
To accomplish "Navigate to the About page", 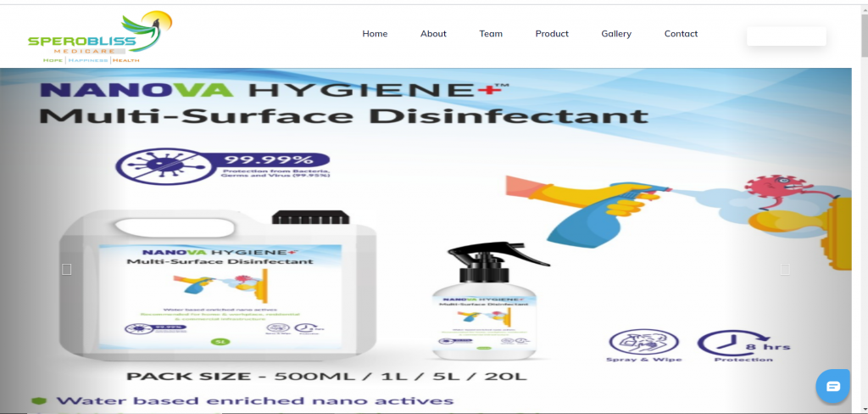I will tap(433, 34).
